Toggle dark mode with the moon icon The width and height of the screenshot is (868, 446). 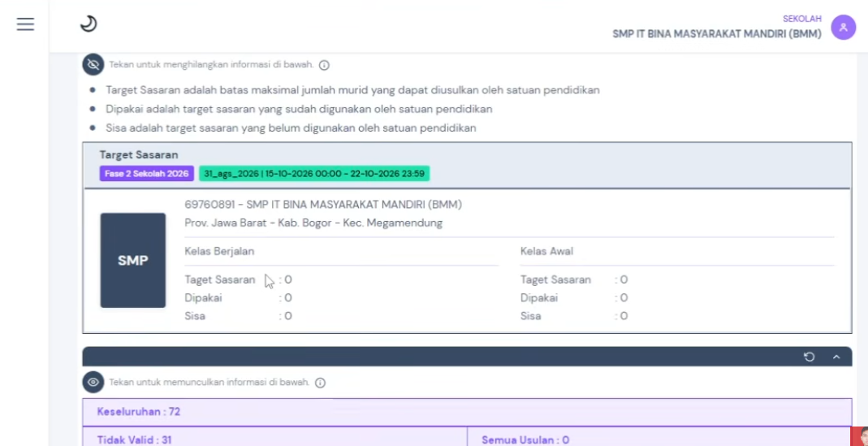[89, 24]
